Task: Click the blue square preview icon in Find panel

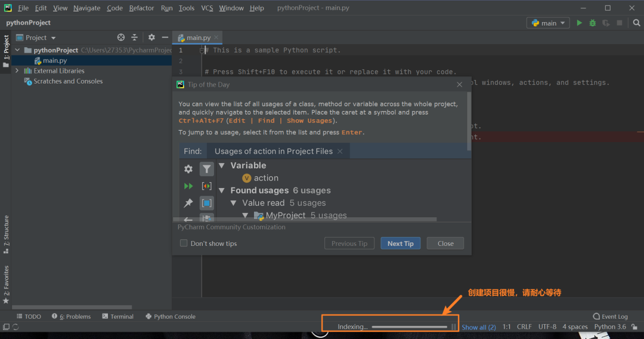Action: [x=206, y=203]
